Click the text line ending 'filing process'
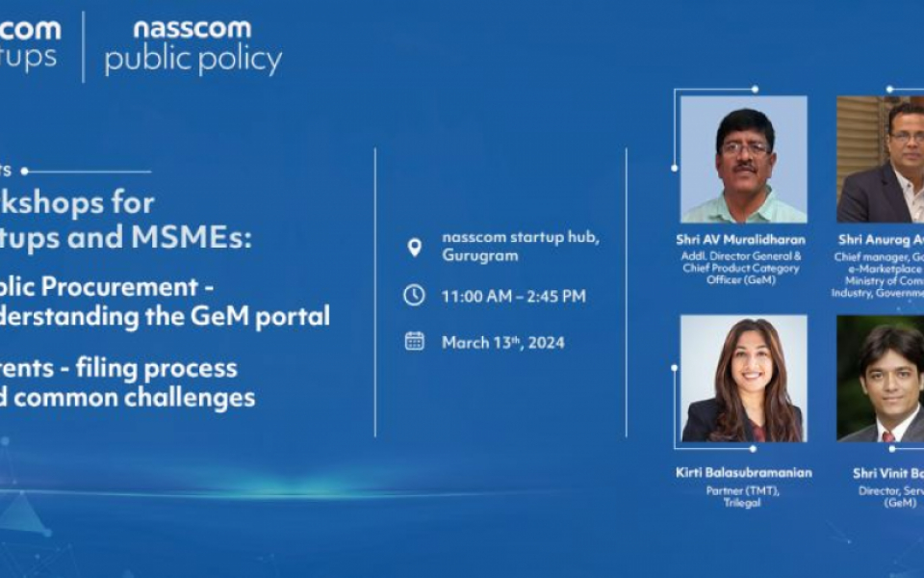Viewport: 924px width, 578px height. click(118, 368)
